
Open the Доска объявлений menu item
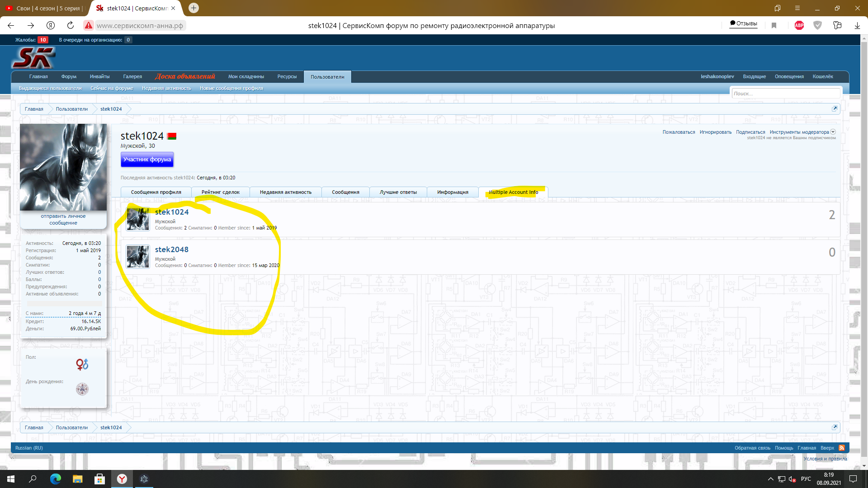click(185, 76)
